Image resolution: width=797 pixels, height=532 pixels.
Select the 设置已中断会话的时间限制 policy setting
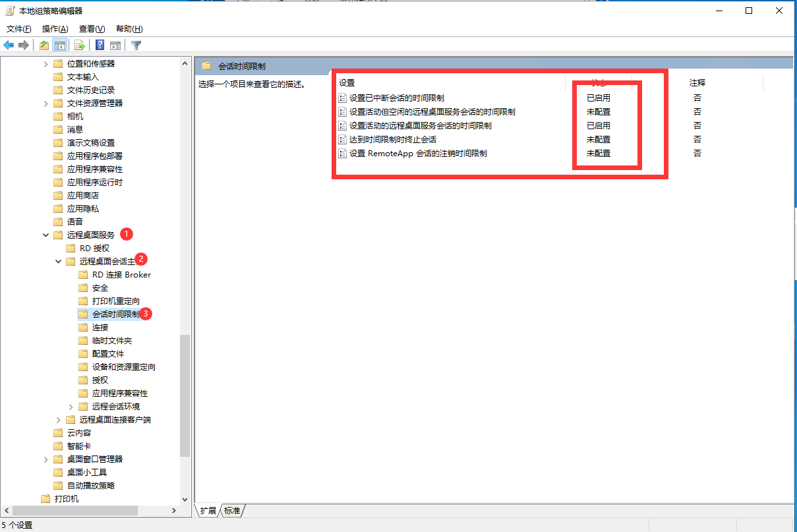point(396,98)
